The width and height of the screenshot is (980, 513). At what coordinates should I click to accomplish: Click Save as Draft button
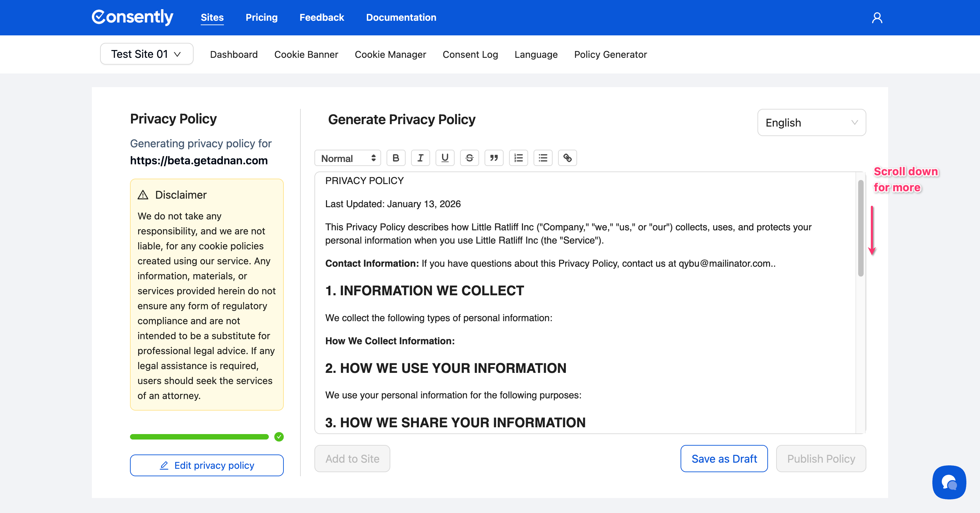pos(723,459)
